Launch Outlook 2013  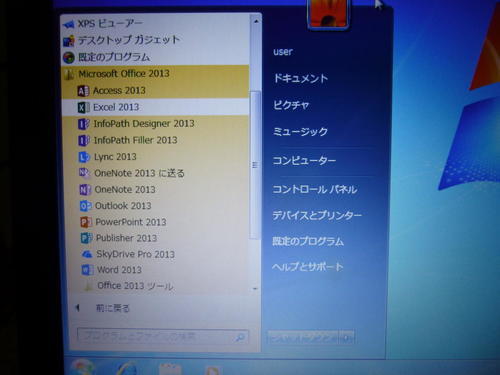pos(155,206)
